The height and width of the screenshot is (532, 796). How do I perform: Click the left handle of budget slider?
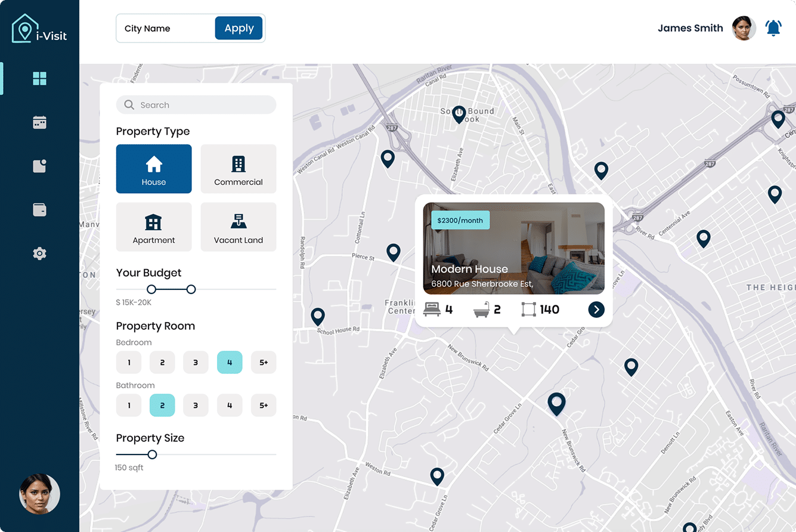(x=151, y=289)
